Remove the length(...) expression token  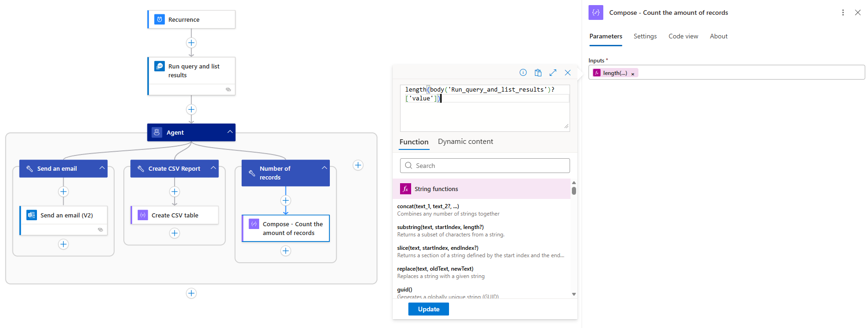point(633,74)
